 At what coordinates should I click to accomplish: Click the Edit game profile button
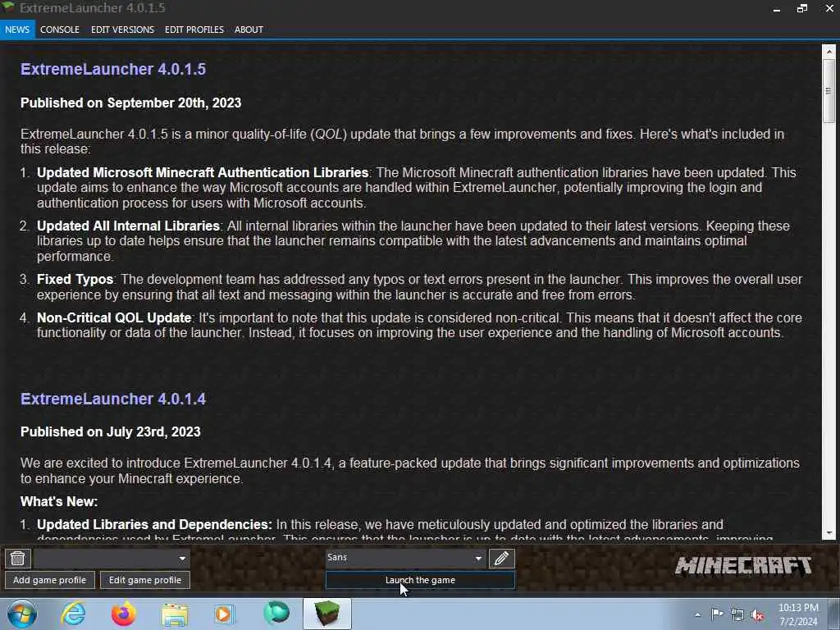coord(144,580)
